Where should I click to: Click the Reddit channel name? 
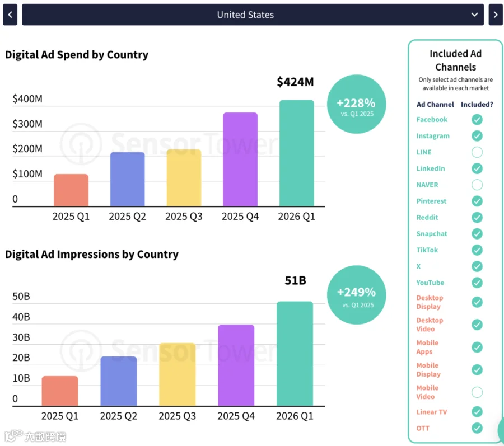pyautogui.click(x=427, y=218)
